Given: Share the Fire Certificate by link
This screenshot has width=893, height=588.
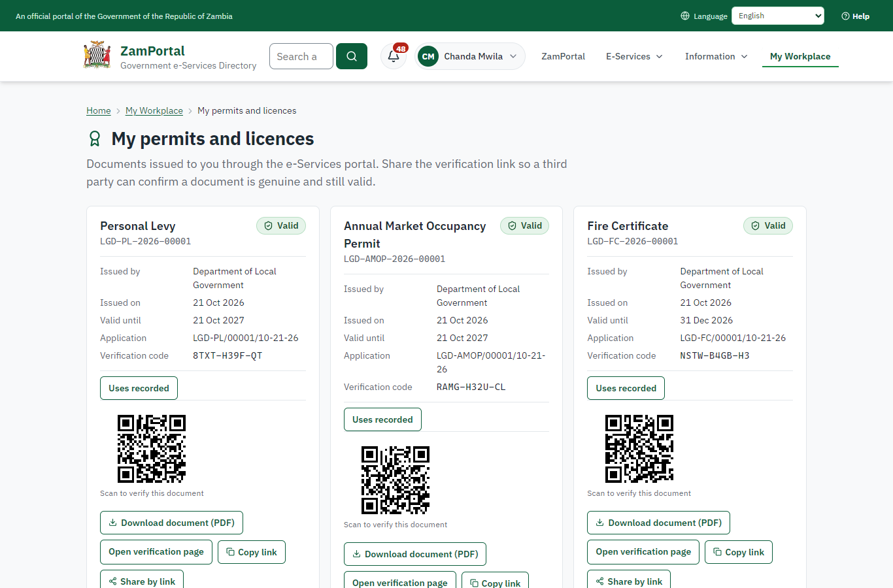Looking at the screenshot, I should [629, 580].
